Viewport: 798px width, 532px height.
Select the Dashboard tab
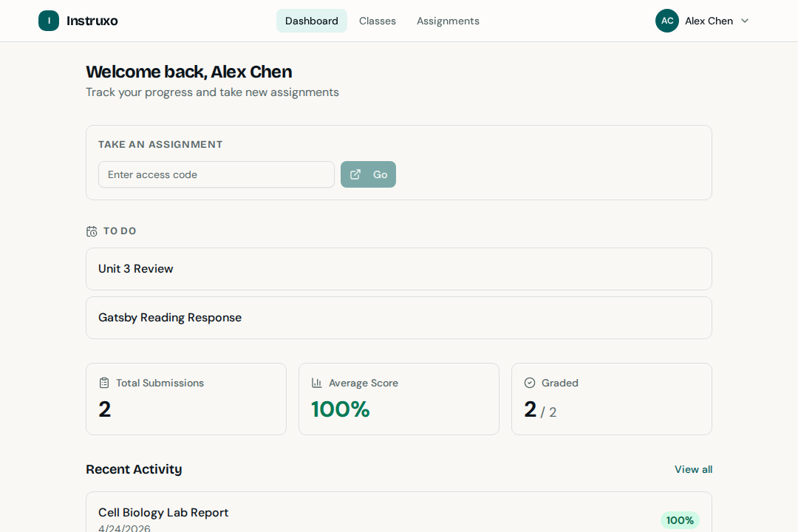(x=311, y=21)
